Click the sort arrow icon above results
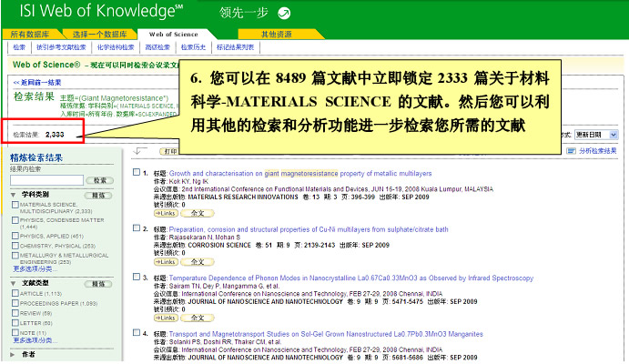 coord(140,151)
